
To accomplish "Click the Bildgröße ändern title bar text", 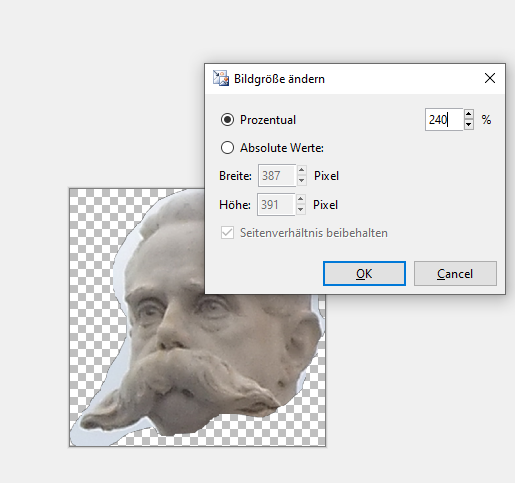I will pos(279,79).
